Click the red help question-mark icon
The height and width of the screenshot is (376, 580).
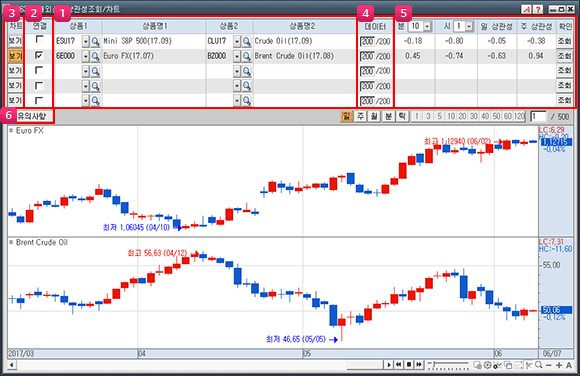point(538,9)
